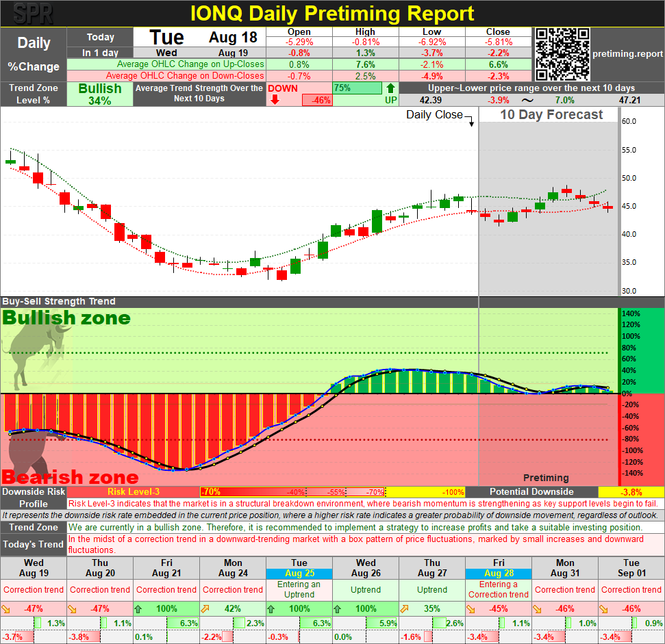Click the Tue Aug 25 green up arrow

click(271, 609)
